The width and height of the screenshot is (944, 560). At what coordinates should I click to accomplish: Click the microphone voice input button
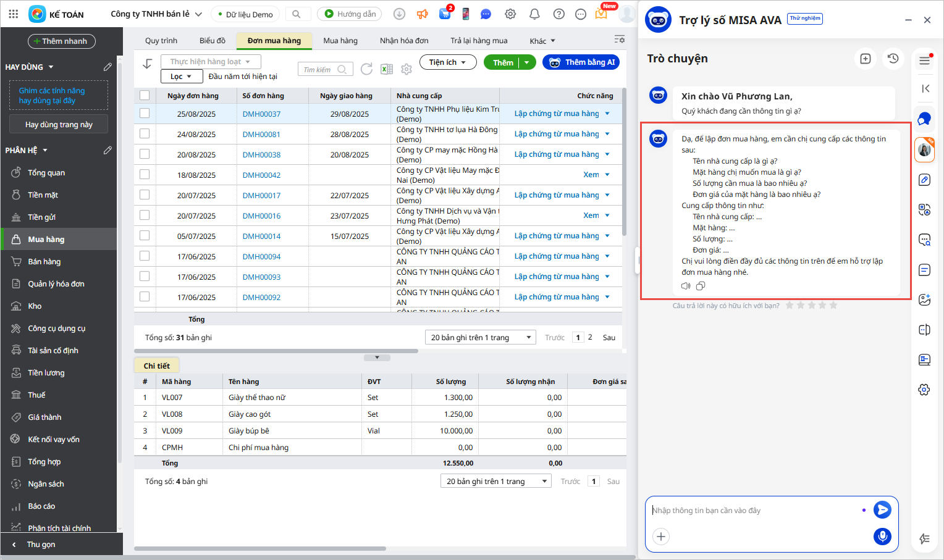(882, 537)
